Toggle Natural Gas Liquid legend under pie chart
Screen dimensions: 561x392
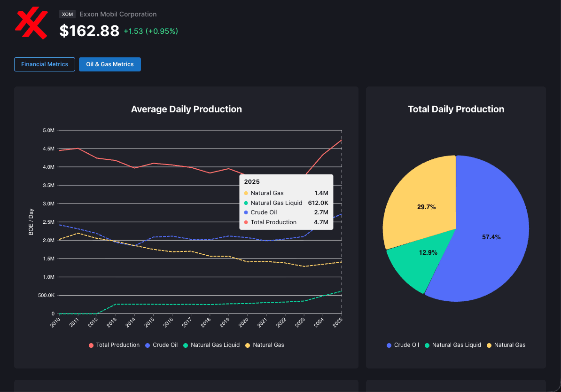click(453, 345)
